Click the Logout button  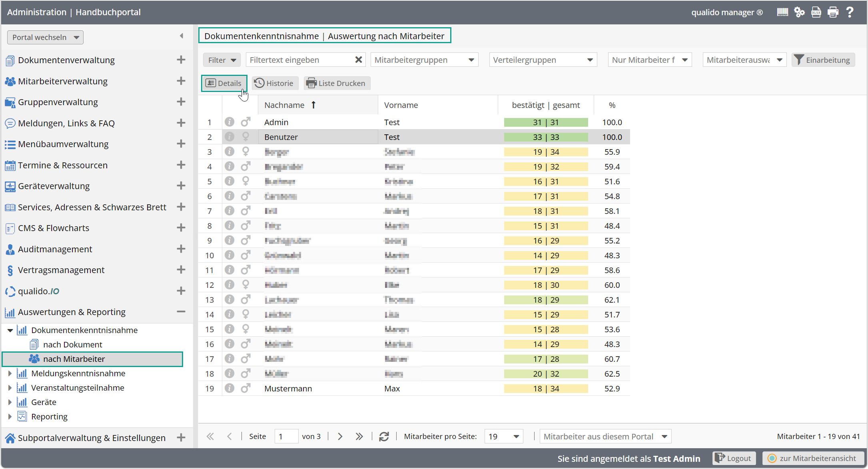(734, 458)
